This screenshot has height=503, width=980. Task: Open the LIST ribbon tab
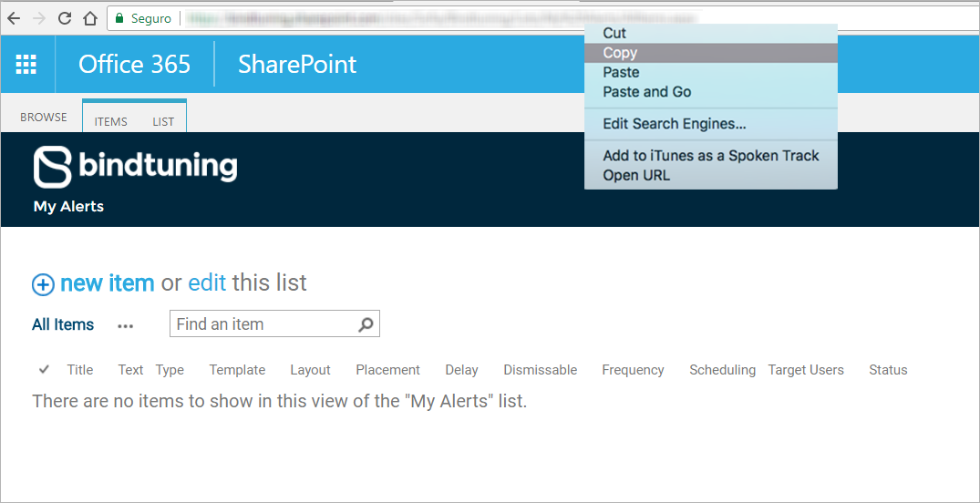(x=163, y=122)
